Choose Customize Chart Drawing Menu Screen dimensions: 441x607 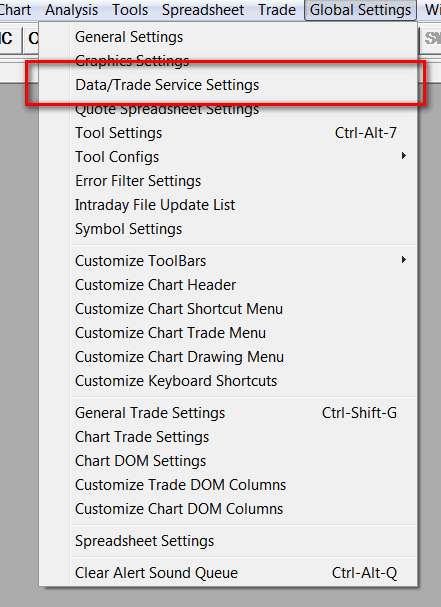pos(228,357)
